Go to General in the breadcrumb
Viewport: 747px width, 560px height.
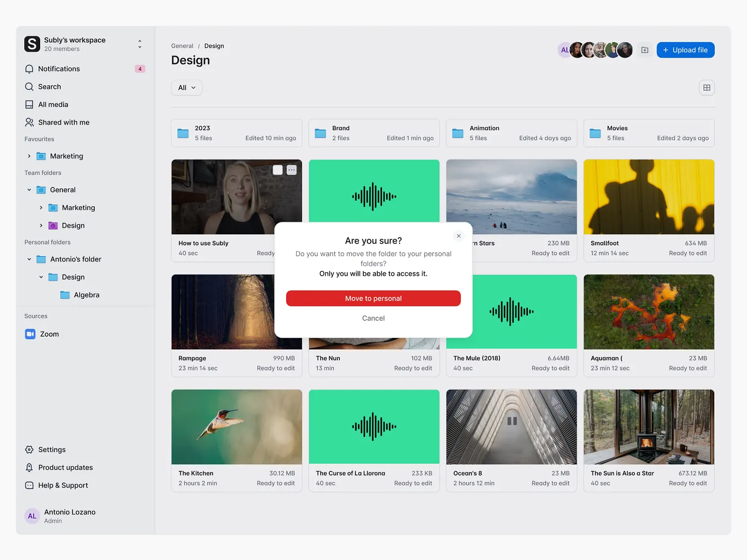point(182,46)
